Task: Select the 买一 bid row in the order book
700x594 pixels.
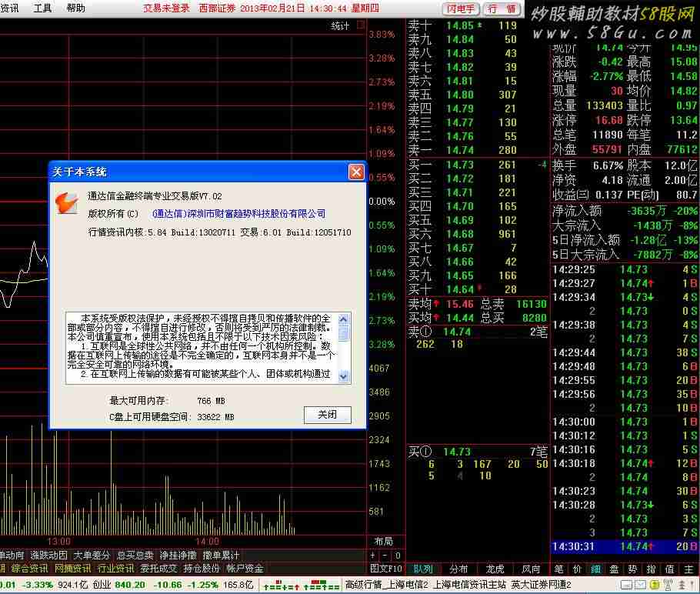Action: tap(477, 165)
